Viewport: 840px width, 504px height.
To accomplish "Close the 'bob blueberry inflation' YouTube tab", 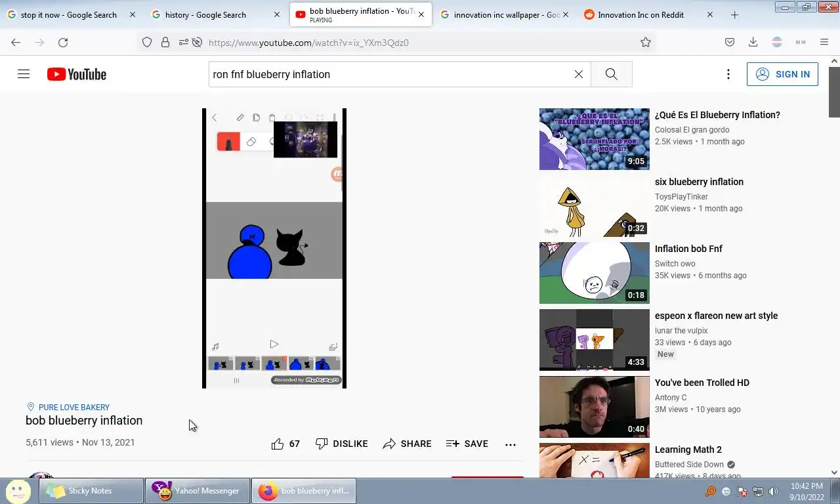I will coord(421,14).
